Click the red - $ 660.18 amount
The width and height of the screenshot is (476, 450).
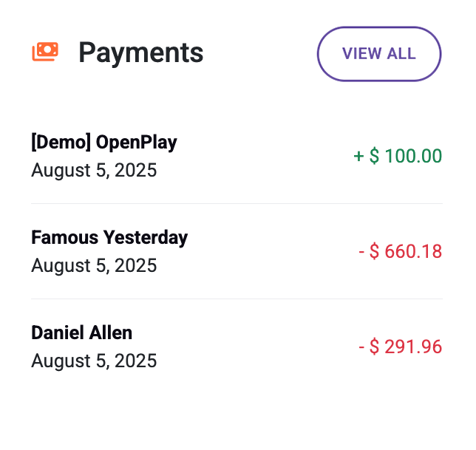400,251
